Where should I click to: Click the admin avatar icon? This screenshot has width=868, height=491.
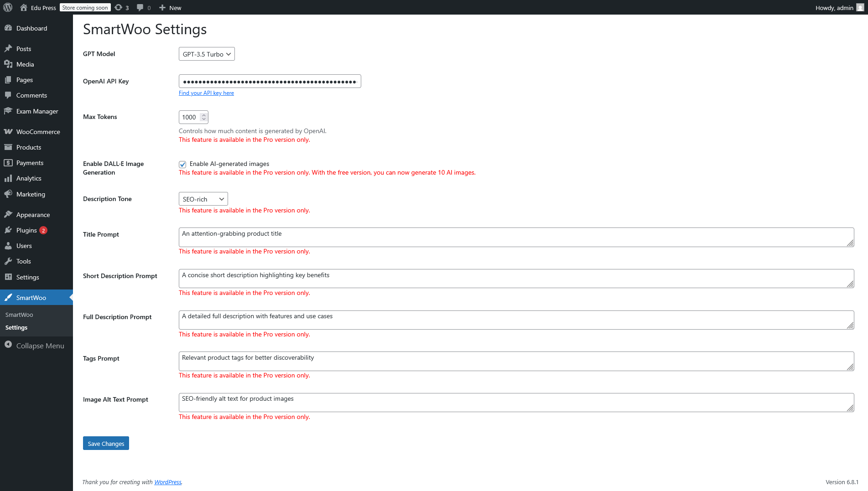(x=860, y=7)
